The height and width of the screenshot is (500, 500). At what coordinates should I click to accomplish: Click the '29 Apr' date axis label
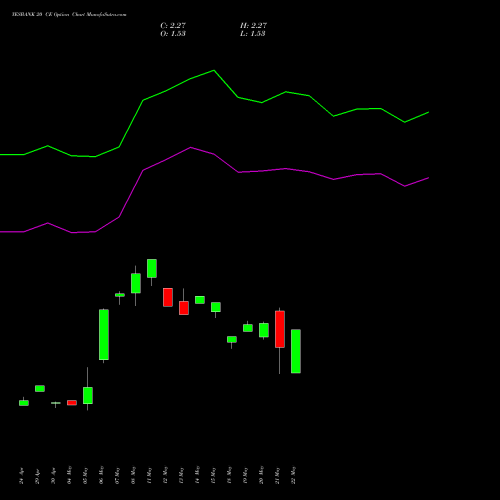pyautogui.click(x=37, y=476)
